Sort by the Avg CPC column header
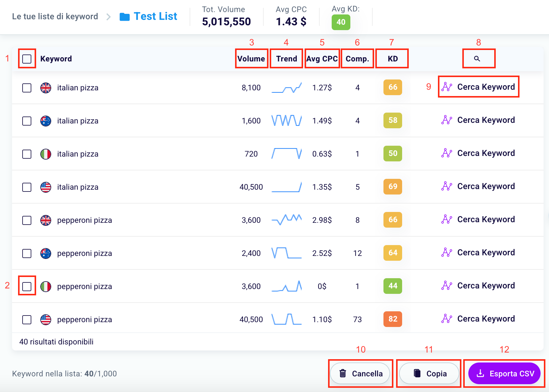The image size is (549, 392). tap(322, 59)
